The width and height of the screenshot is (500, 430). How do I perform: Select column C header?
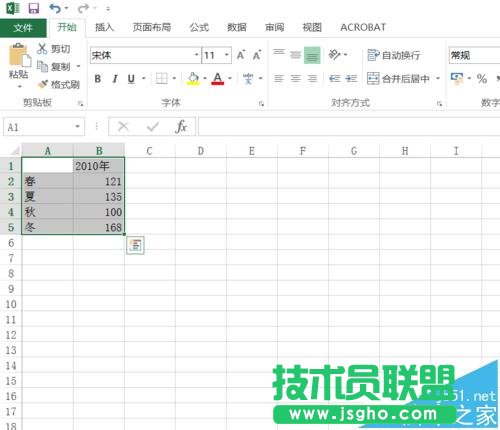point(150,151)
